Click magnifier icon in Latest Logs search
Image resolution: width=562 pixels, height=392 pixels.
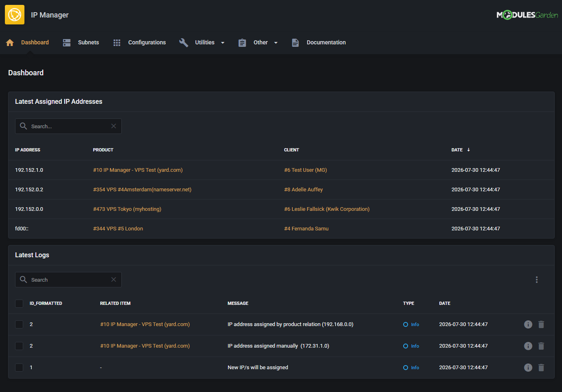click(x=24, y=280)
